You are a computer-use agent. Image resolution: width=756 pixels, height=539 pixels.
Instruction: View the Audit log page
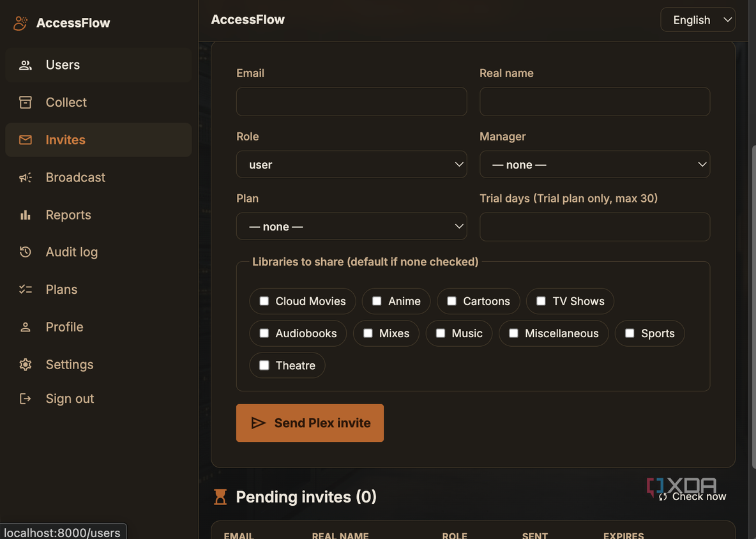tap(98, 252)
